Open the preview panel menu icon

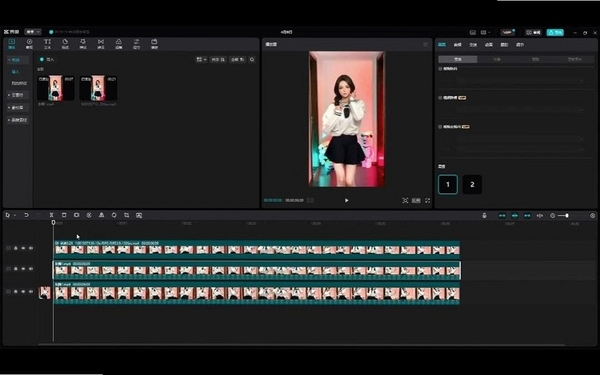coord(426,44)
